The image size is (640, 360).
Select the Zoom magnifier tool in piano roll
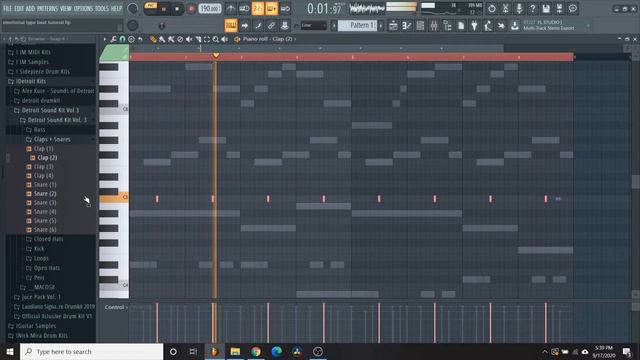coord(216,39)
